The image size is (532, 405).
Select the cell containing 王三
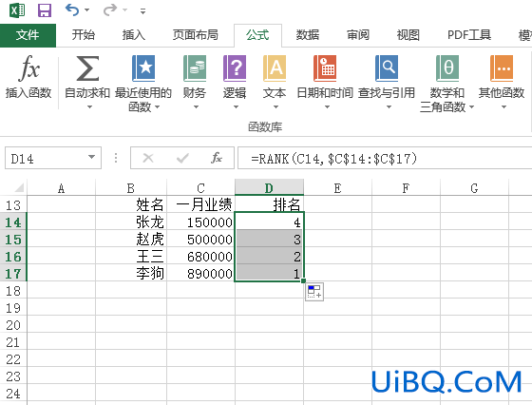(x=131, y=257)
